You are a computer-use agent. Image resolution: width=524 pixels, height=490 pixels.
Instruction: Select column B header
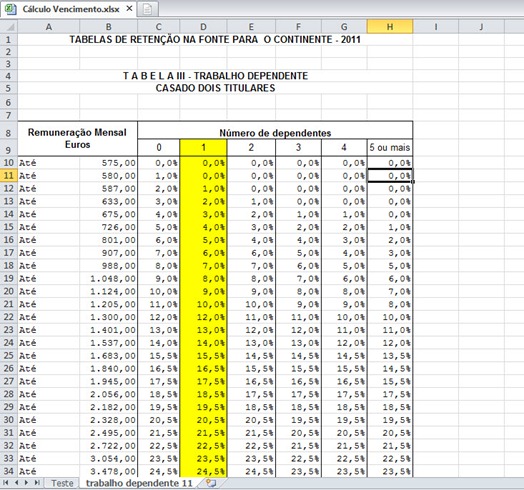(x=109, y=27)
